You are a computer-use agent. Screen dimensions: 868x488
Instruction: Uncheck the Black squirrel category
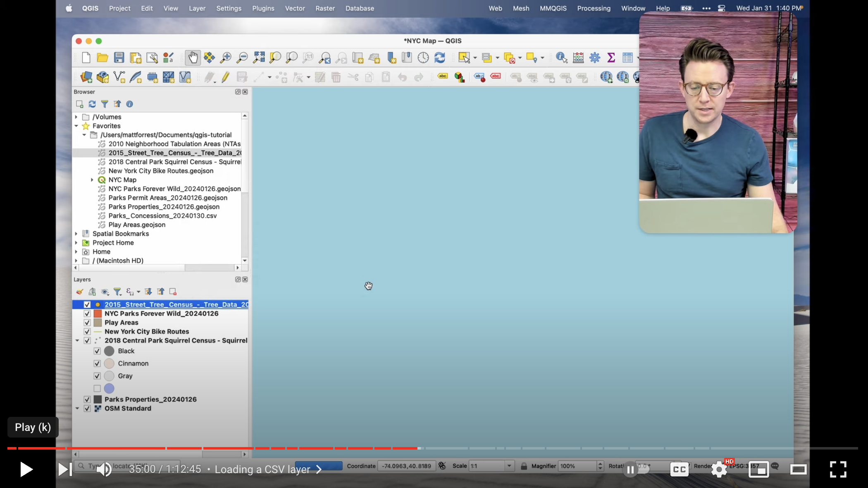pos(97,351)
